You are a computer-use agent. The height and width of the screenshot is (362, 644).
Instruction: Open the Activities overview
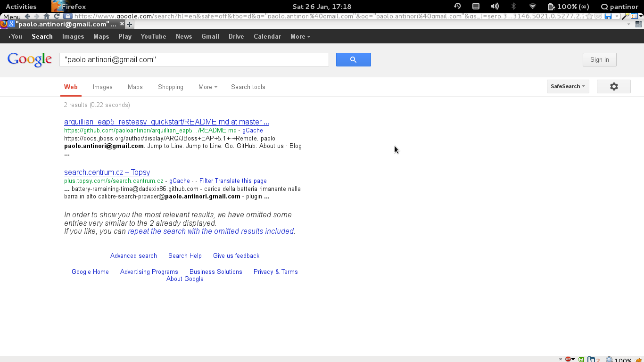click(x=21, y=7)
